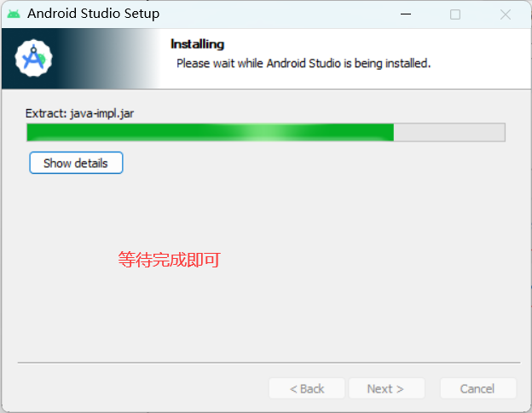Close the Android Studio Setup window
Viewport: 532px width, 413px height.
pyautogui.click(x=506, y=14)
